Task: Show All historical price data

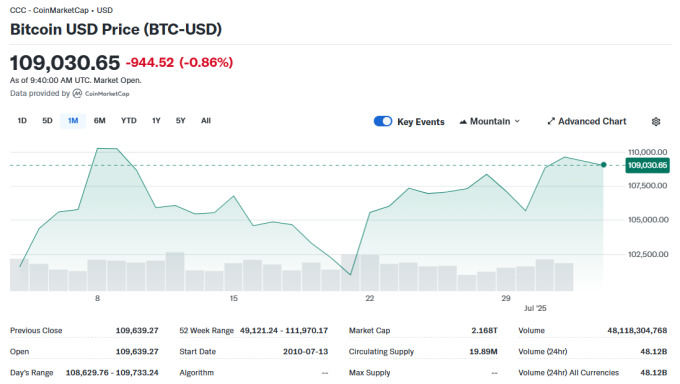Action: [x=206, y=121]
